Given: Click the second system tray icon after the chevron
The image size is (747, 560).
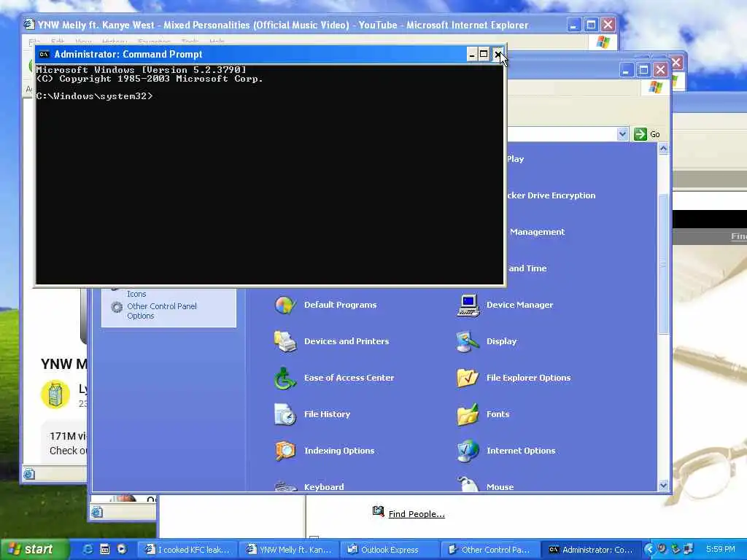Looking at the screenshot, I should click(x=675, y=549).
